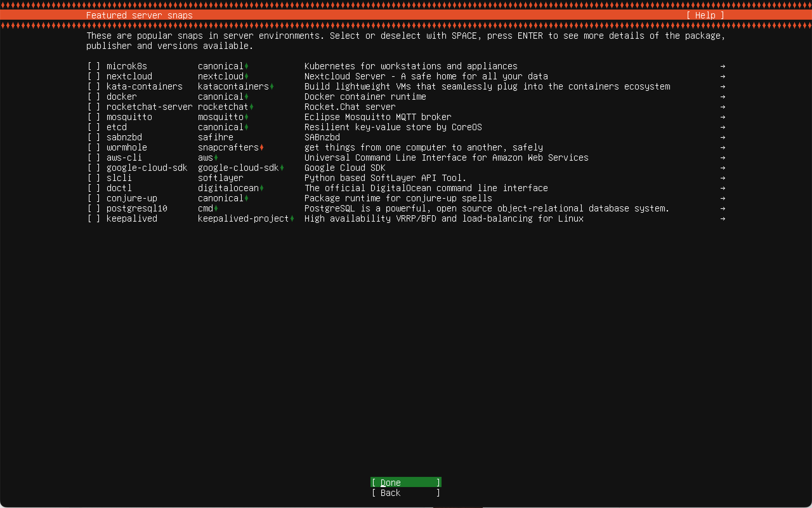The image size is (812, 508).
Task: Click 'Package runtime for conjure-up spells' text
Action: [x=398, y=198]
